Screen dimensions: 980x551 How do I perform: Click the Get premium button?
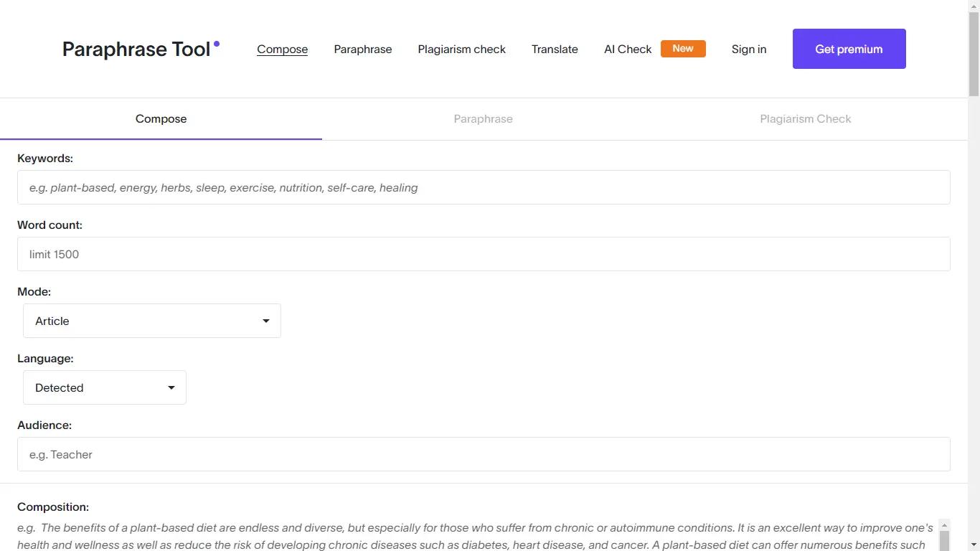(x=849, y=49)
